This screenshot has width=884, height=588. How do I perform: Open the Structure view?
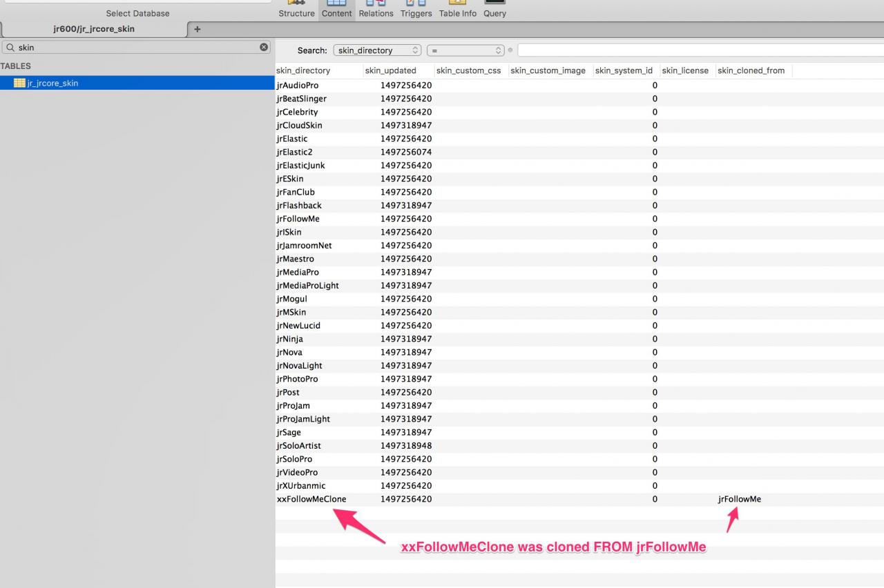(x=296, y=10)
